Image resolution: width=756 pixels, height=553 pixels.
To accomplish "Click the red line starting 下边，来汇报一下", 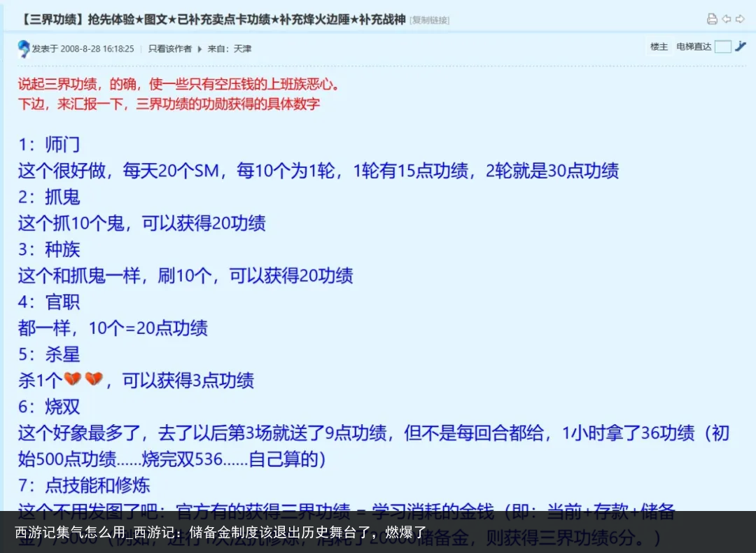I will (x=169, y=104).
